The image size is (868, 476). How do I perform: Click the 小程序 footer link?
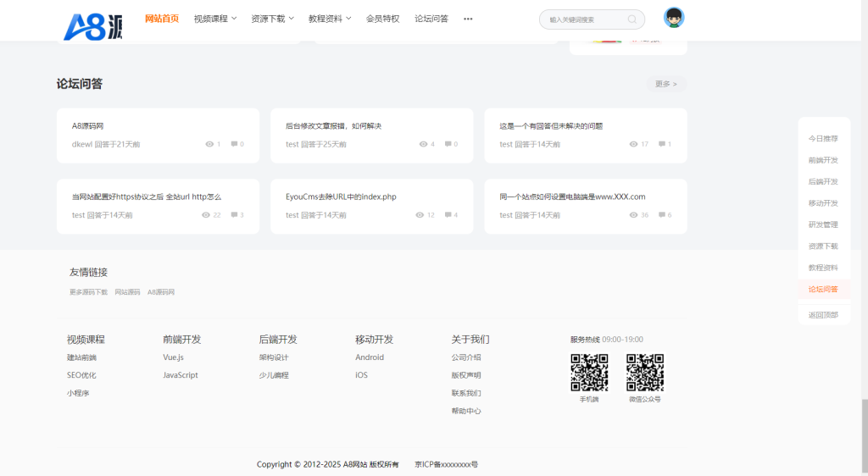point(78,394)
